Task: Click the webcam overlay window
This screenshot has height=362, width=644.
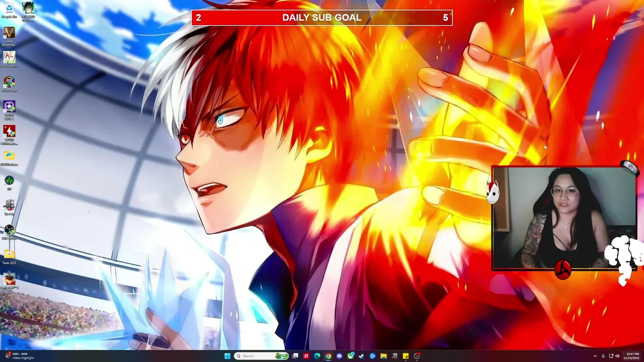Action: pos(564,219)
